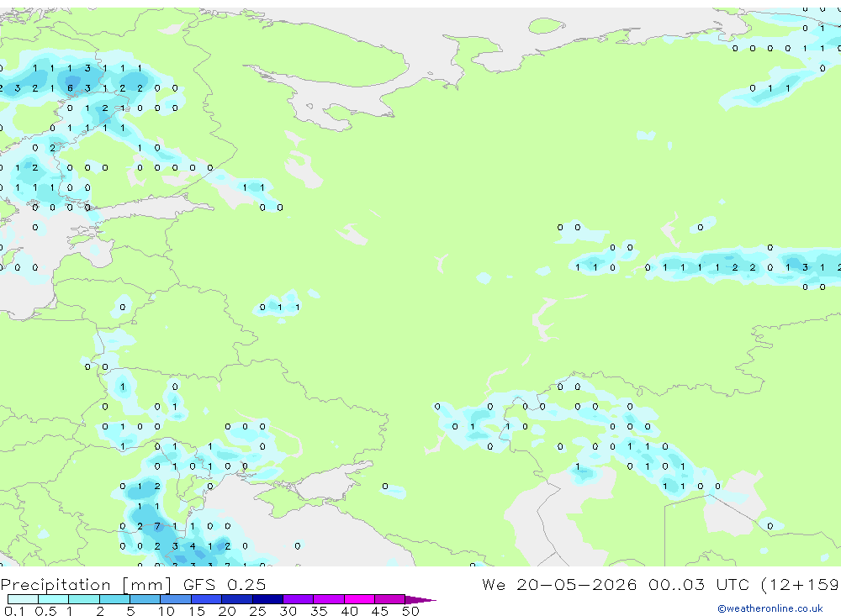
Task: Select the map precipitation value '4'
Action: click(x=193, y=545)
